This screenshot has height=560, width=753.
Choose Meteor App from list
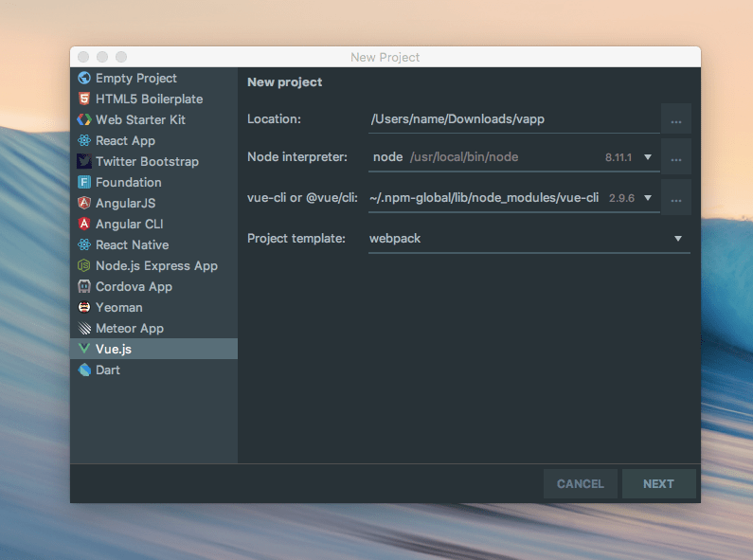click(x=153, y=329)
